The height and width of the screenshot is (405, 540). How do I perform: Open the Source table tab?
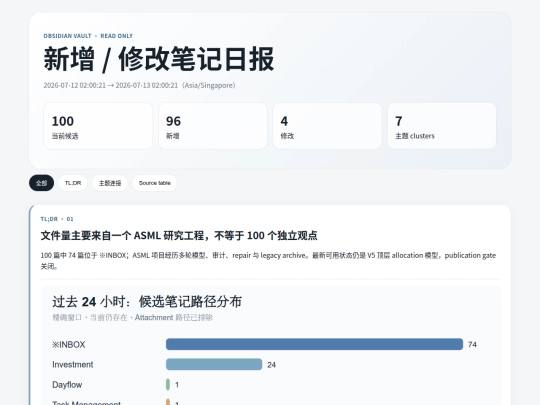click(x=155, y=183)
